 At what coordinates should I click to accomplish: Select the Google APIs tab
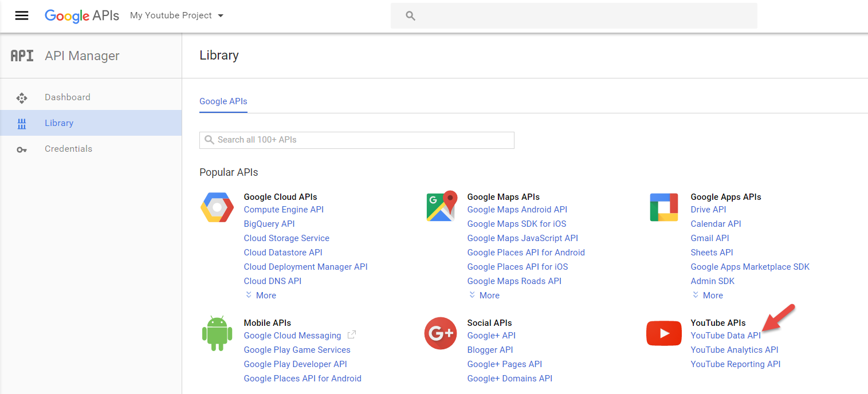coord(223,101)
